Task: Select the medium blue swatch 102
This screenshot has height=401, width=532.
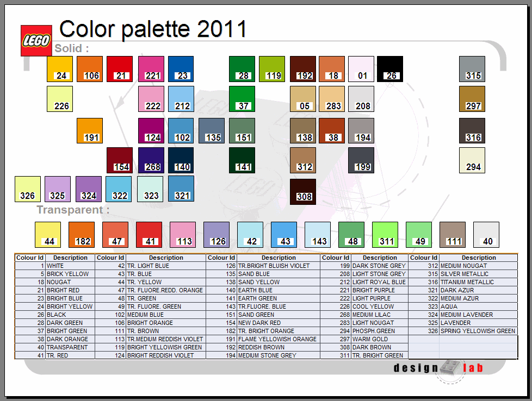Action: [181, 130]
